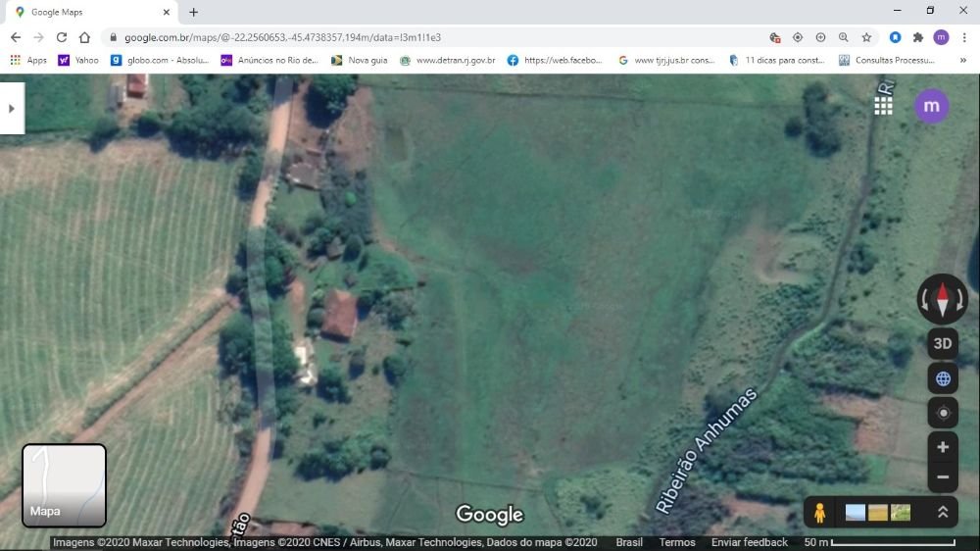
Task: Expand the Maps side panel
Action: click(x=12, y=108)
